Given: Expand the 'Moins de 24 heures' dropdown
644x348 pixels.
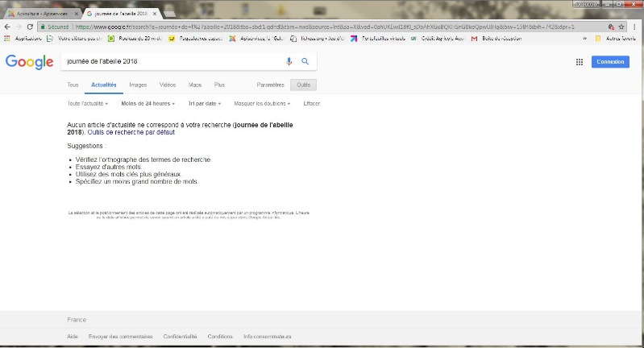Looking at the screenshot, I should [147, 103].
